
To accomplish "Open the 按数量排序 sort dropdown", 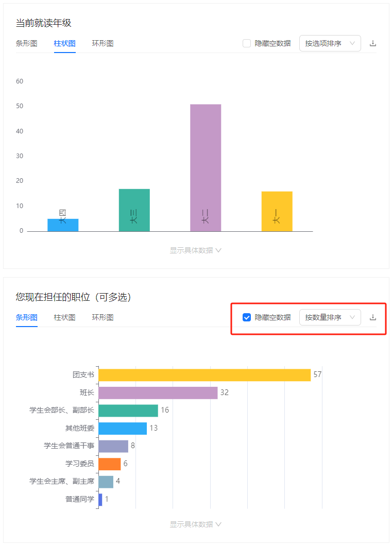I will pos(330,318).
